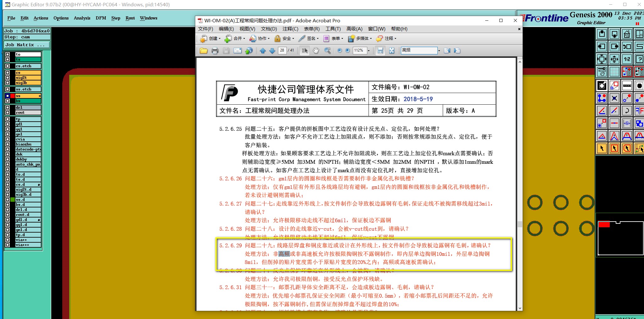Screen dimensions: 644x319
Task: Open the 文件(F) menu in Acrobat
Action: tap(206, 29)
